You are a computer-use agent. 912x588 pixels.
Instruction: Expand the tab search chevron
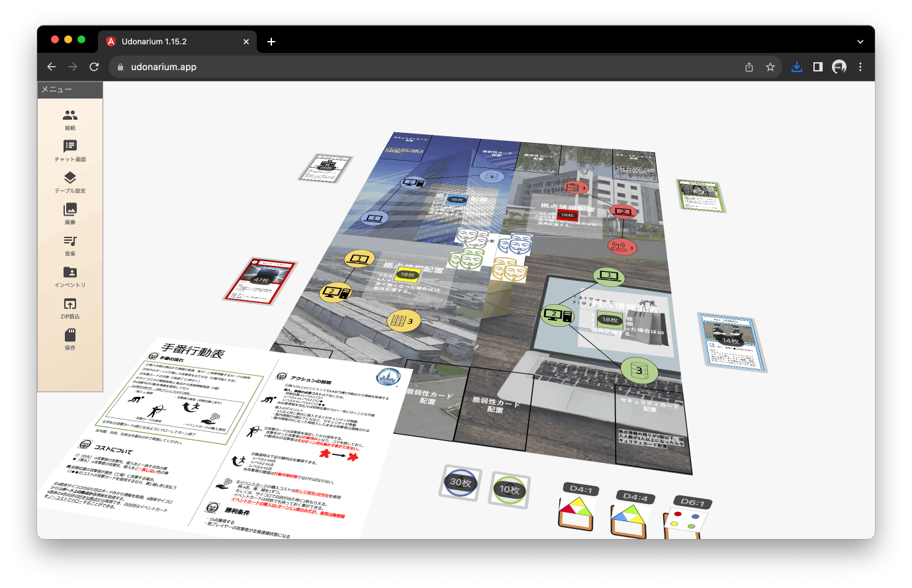860,42
